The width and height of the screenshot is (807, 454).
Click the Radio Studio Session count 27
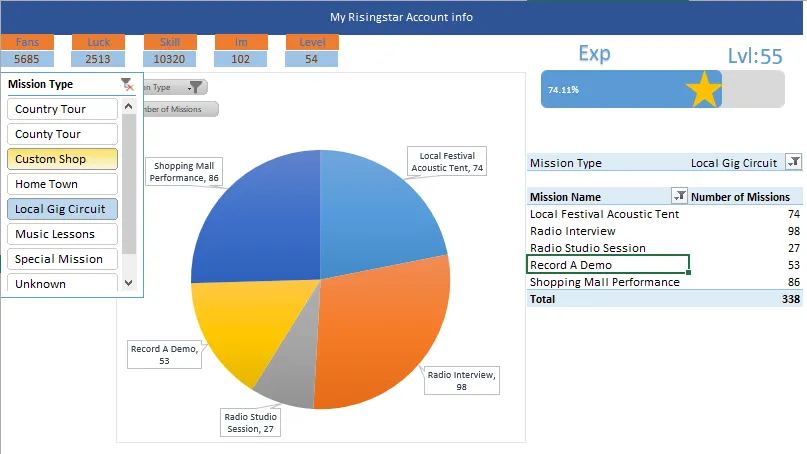(x=794, y=248)
